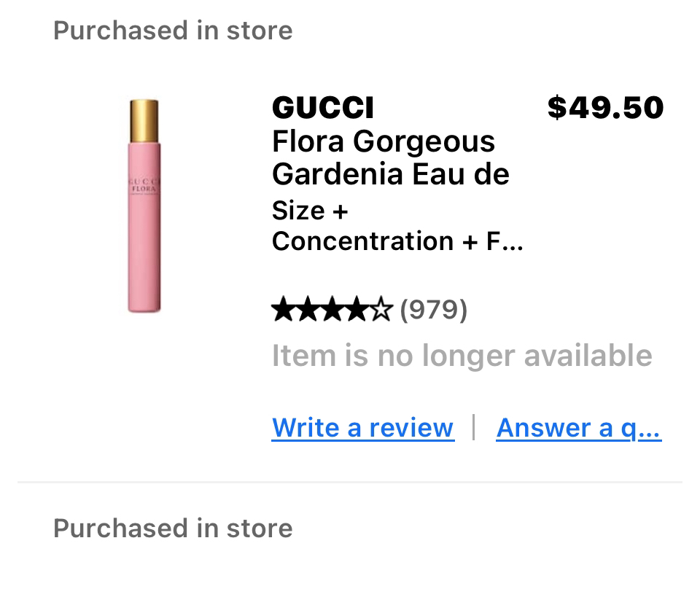Click the review count (979)

(x=433, y=311)
